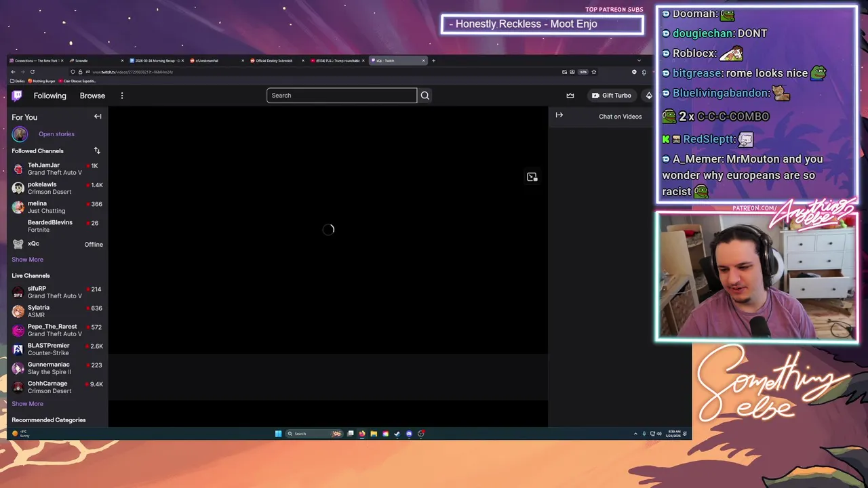Image resolution: width=868 pixels, height=488 pixels.
Task: Open Recommended Categories heading
Action: tap(49, 420)
